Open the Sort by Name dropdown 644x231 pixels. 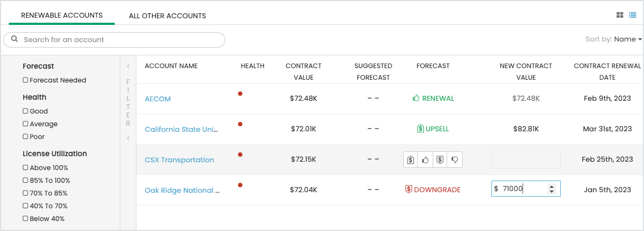628,39
